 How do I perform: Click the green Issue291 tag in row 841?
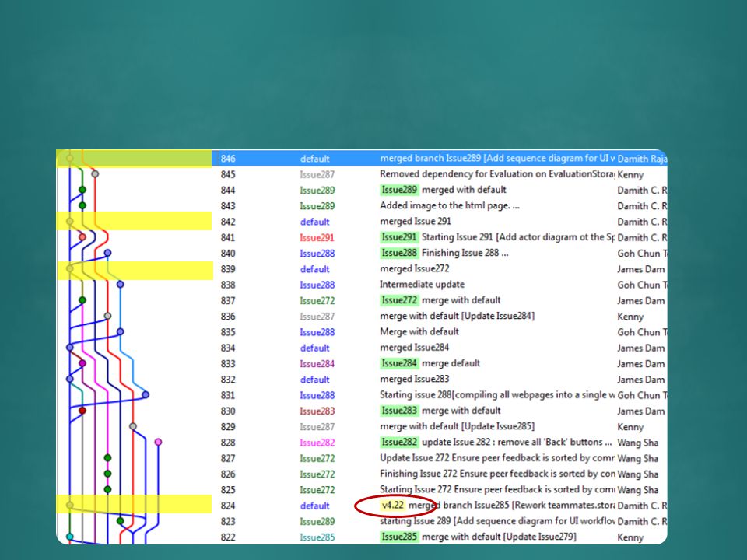[x=399, y=236]
